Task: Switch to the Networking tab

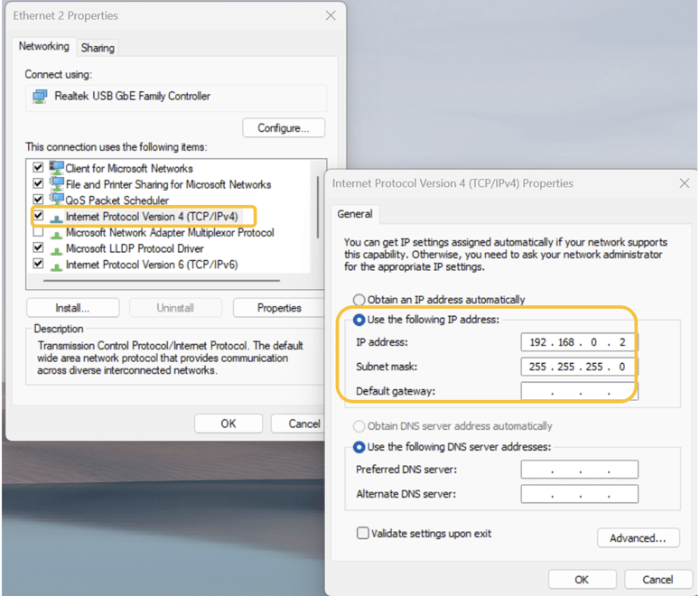Action: point(43,46)
